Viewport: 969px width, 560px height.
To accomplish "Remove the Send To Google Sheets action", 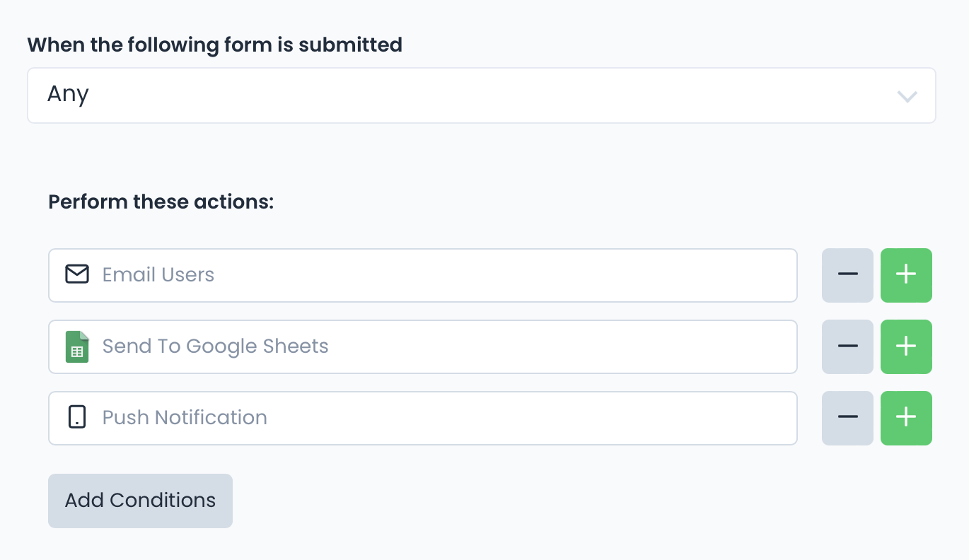I will 847,346.
